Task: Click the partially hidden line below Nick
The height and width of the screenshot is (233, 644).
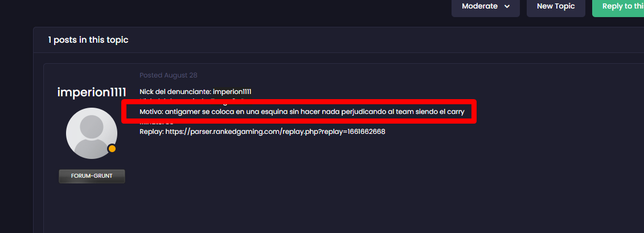Action: pyautogui.click(x=193, y=100)
